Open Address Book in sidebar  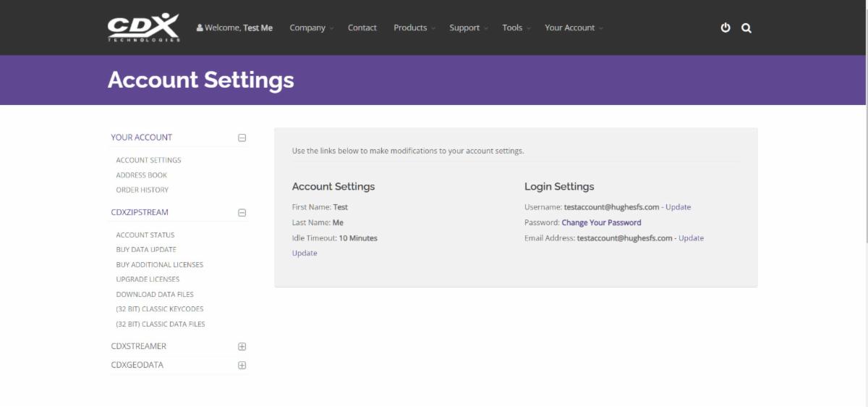click(x=142, y=175)
